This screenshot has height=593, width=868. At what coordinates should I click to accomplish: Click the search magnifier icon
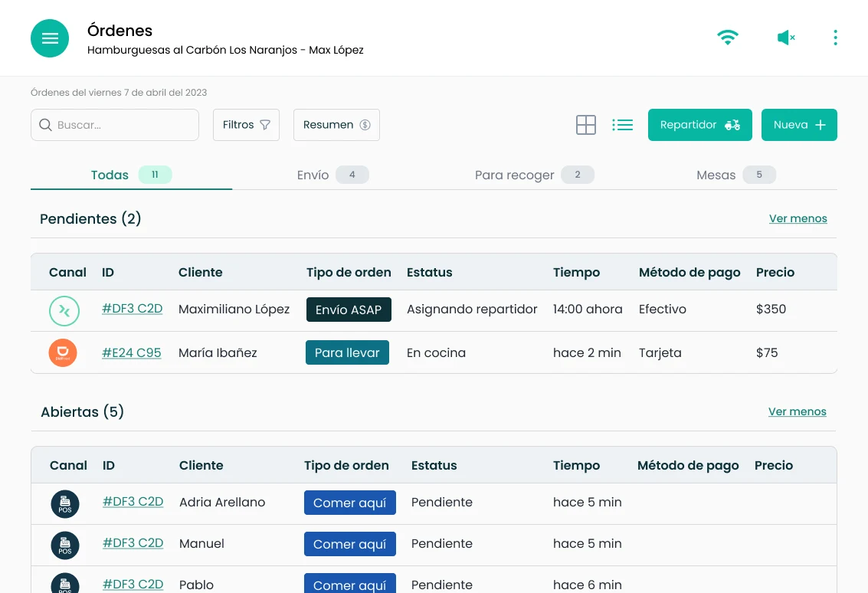(45, 125)
